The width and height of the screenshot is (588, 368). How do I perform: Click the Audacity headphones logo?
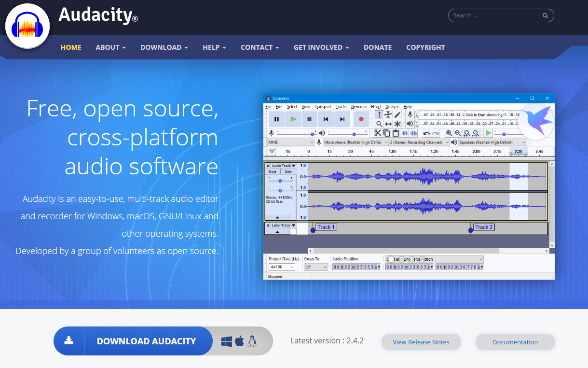pos(27,25)
